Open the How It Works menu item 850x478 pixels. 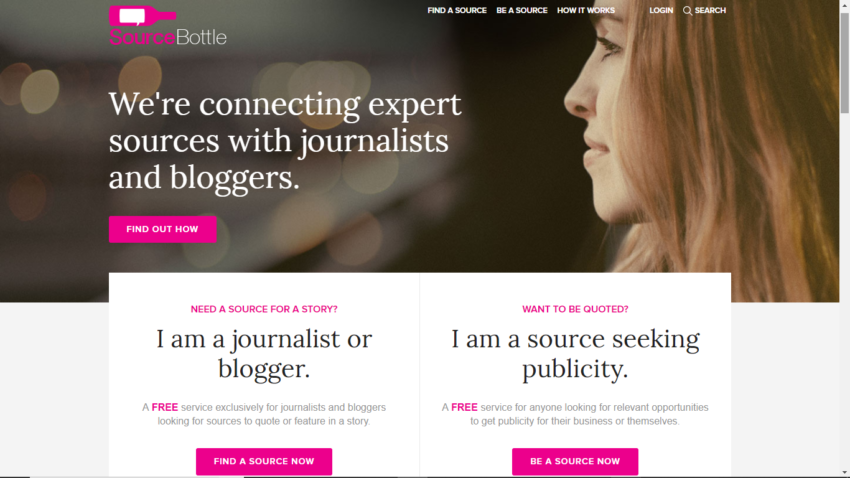point(586,10)
